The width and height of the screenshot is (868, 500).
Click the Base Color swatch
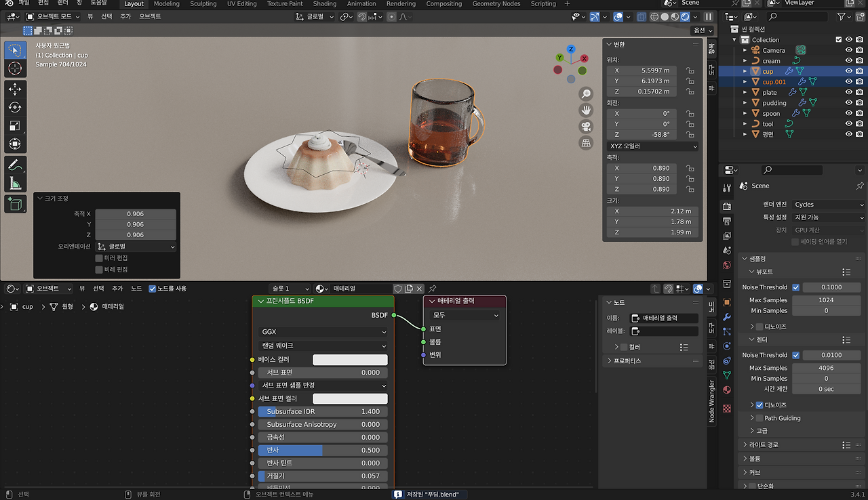point(350,360)
